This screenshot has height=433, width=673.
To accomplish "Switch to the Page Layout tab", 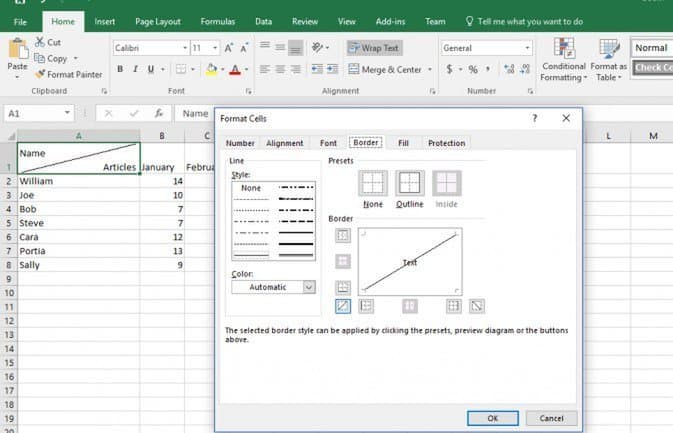I will pyautogui.click(x=158, y=21).
